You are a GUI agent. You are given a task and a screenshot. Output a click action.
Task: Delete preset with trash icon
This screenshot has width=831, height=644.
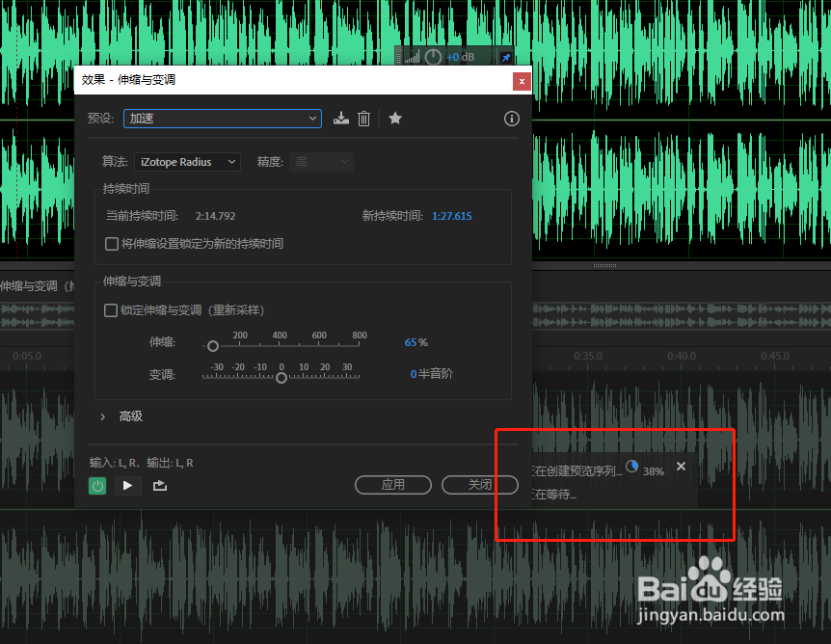363,119
